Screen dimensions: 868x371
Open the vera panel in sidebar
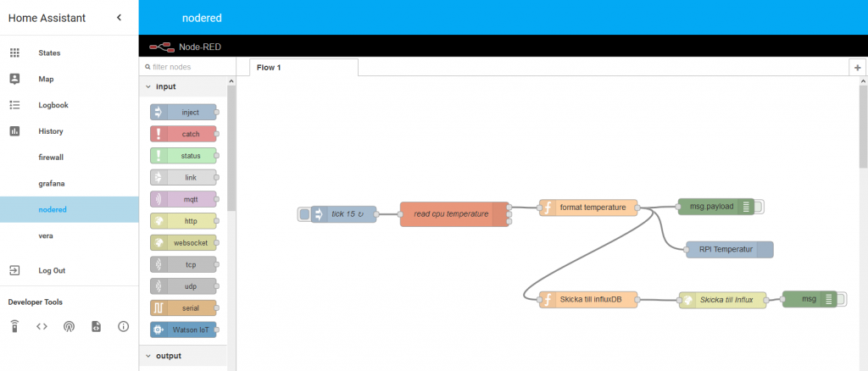46,235
